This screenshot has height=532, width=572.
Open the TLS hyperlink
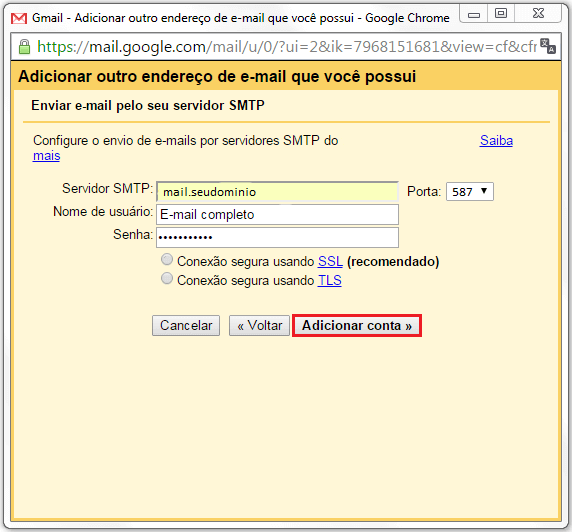point(329,280)
